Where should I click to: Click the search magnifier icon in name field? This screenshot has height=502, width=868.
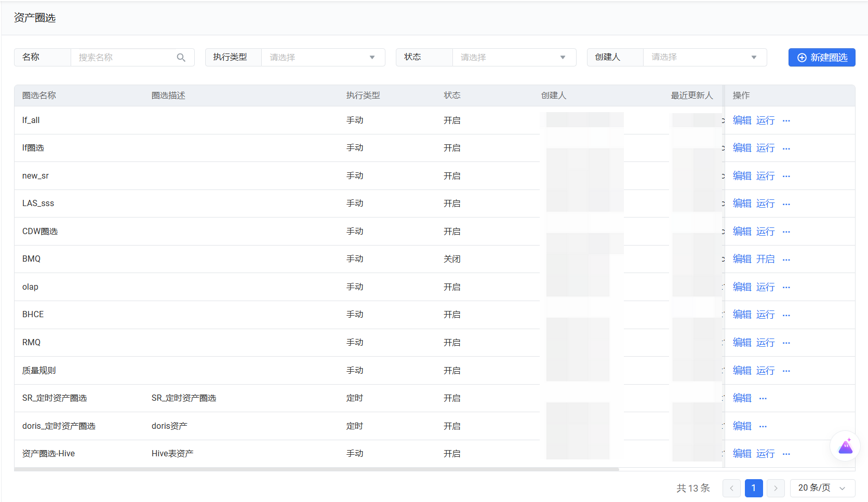181,58
